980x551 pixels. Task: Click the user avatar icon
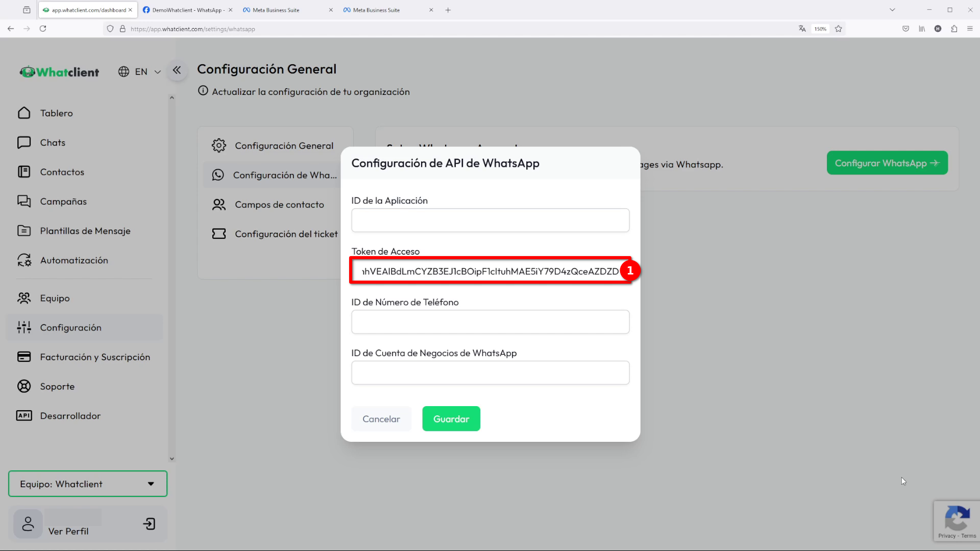[x=28, y=524]
